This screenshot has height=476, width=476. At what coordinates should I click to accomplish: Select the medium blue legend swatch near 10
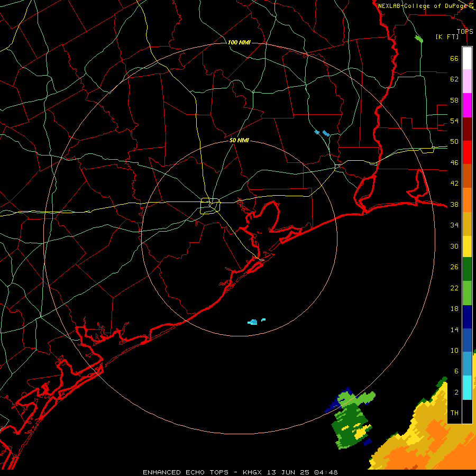click(x=467, y=340)
